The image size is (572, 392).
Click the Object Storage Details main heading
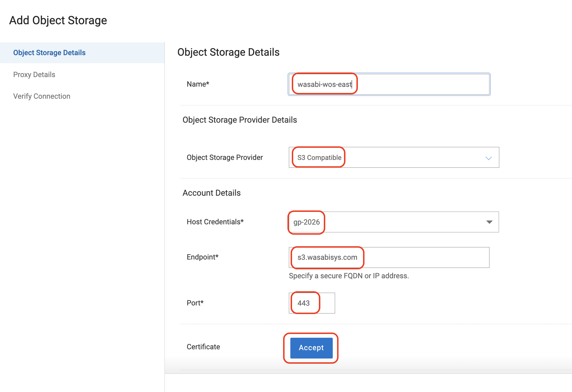coord(228,52)
